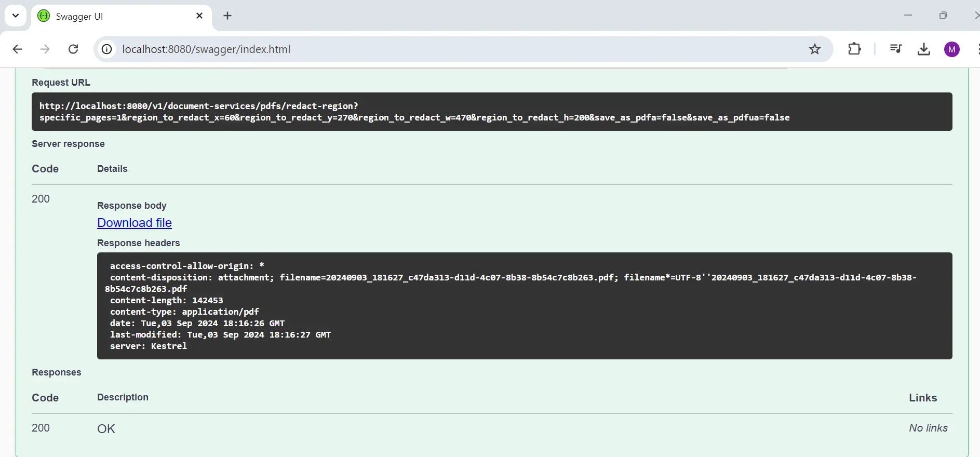Viewport: 980px width, 457px height.
Task: Focus the address bar showing localhost:8080/swagger/index.html
Action: click(x=415, y=49)
